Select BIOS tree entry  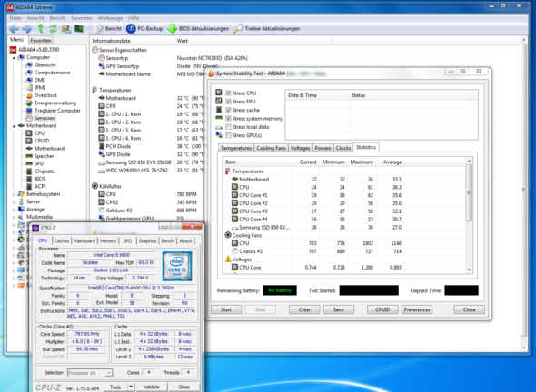(x=40, y=179)
